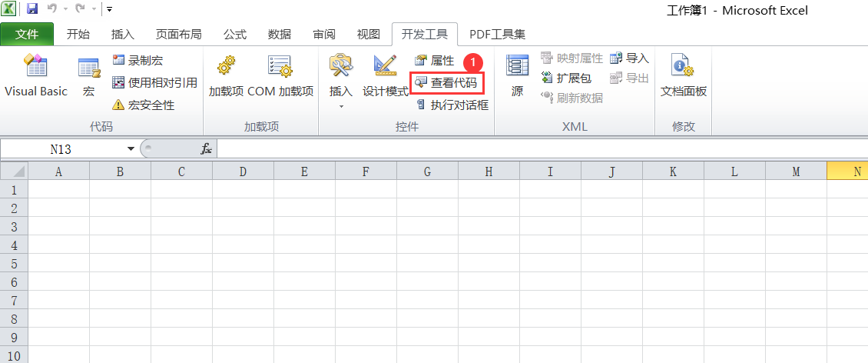The image size is (868, 363).
Task: Click the Select All corner button
Action: coord(14,172)
